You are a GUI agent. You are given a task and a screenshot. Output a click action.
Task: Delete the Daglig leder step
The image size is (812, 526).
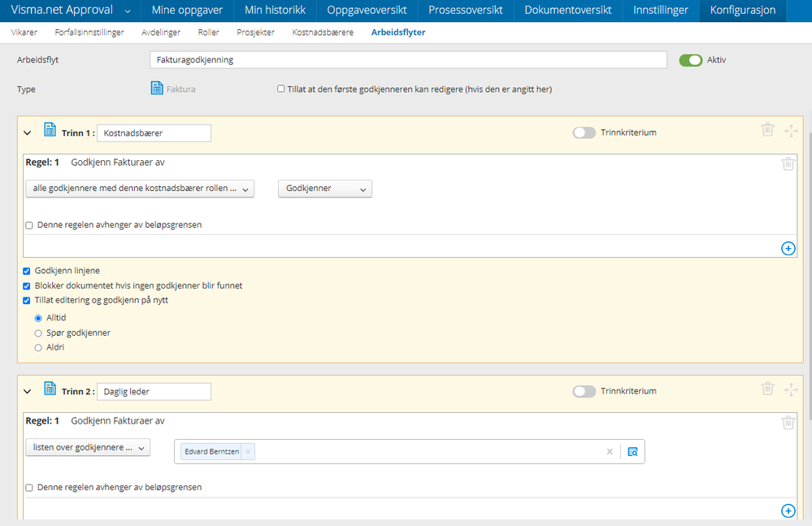[x=767, y=389]
